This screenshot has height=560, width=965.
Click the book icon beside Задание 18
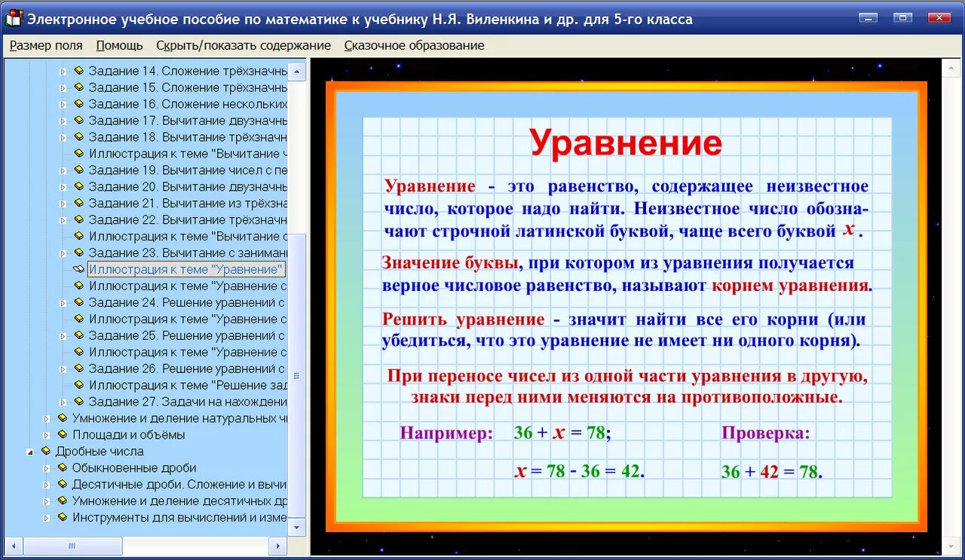(78, 137)
